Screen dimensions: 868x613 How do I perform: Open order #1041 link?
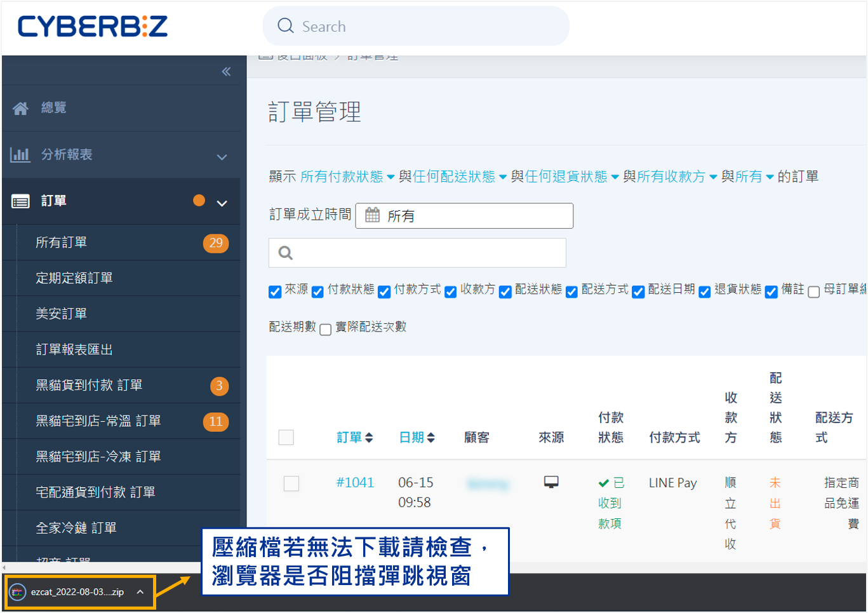tap(355, 483)
